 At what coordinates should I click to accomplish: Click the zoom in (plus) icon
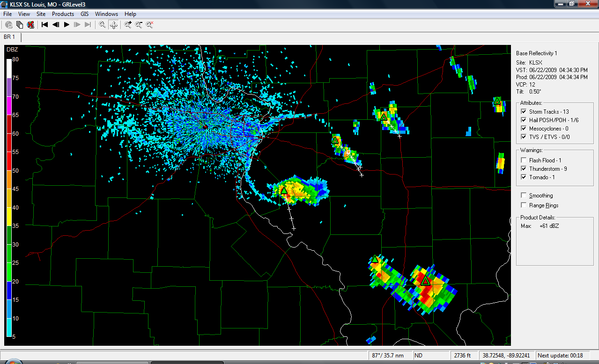coord(127,25)
